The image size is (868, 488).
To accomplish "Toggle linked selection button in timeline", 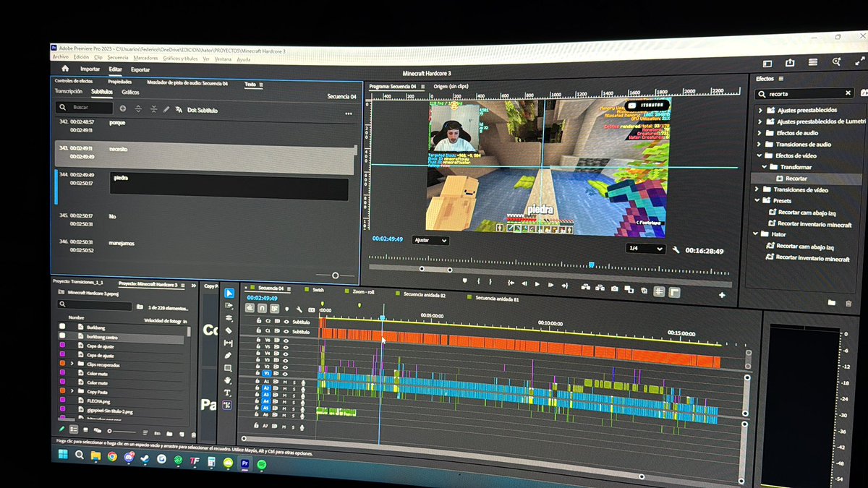I will (x=274, y=309).
